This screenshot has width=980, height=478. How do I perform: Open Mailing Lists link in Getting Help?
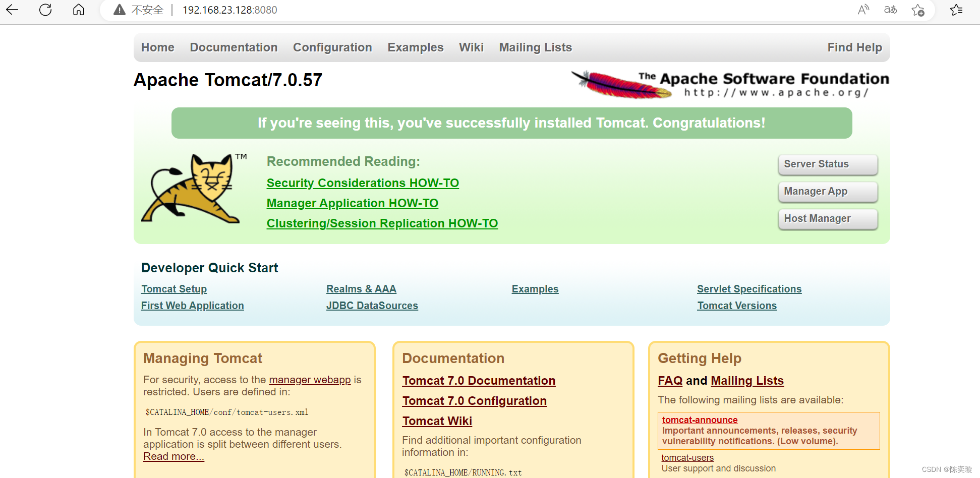click(x=747, y=381)
